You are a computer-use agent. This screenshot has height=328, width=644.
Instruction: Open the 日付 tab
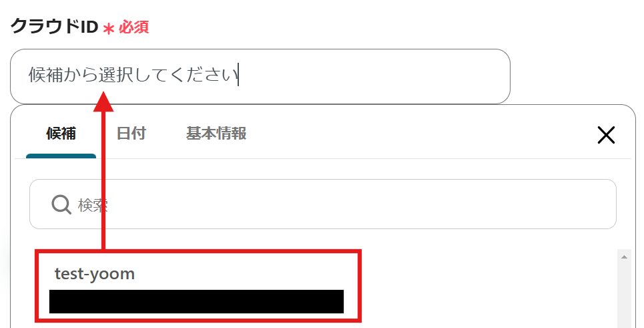pos(131,134)
